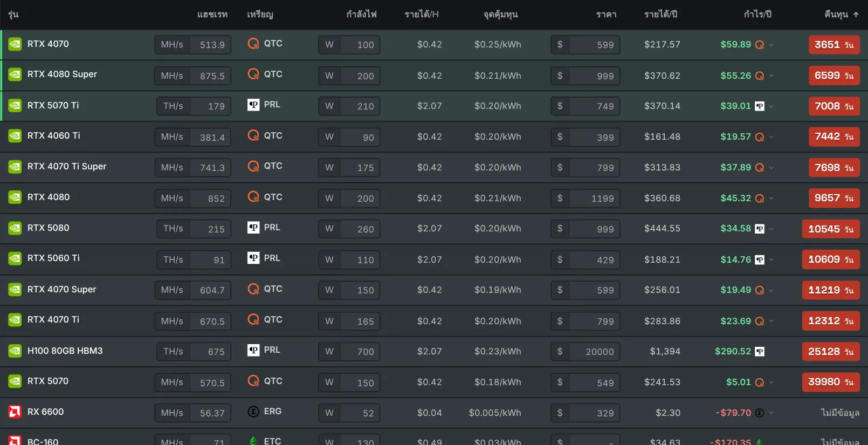Expand the profit dropdown for RTX 5060 Ti
Viewport: 868px width, 445px height.
click(x=771, y=260)
